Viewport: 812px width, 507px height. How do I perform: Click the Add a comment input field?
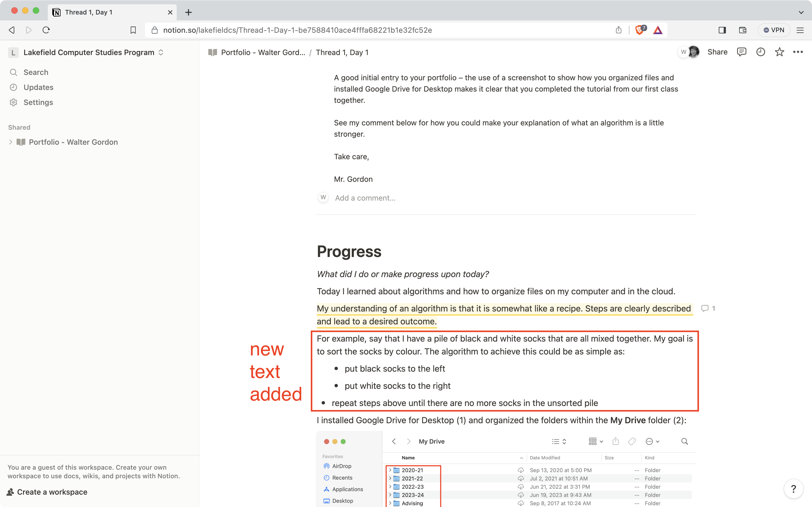365,198
